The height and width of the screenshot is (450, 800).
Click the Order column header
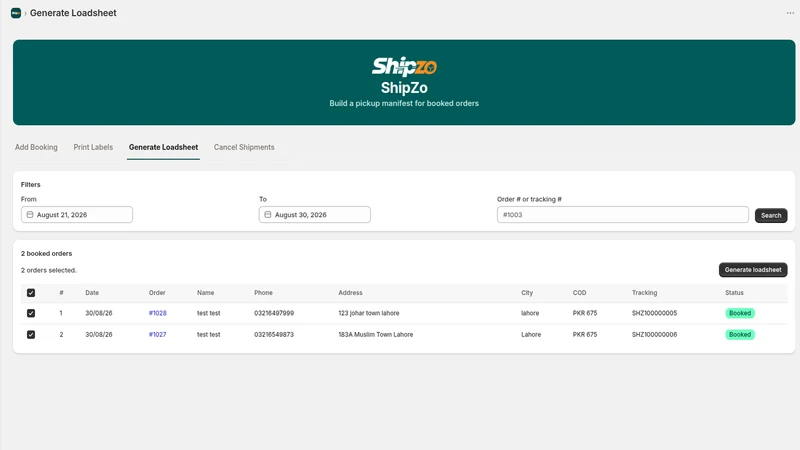click(157, 293)
